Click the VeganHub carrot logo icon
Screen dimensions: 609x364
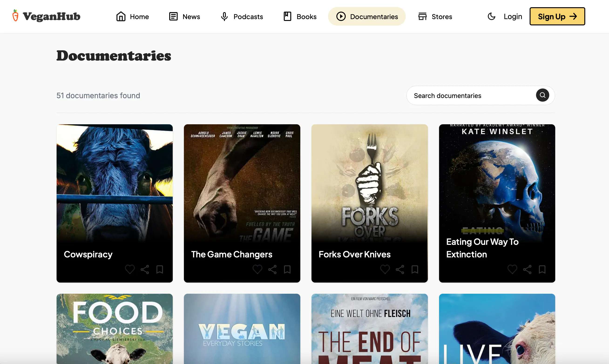[15, 16]
